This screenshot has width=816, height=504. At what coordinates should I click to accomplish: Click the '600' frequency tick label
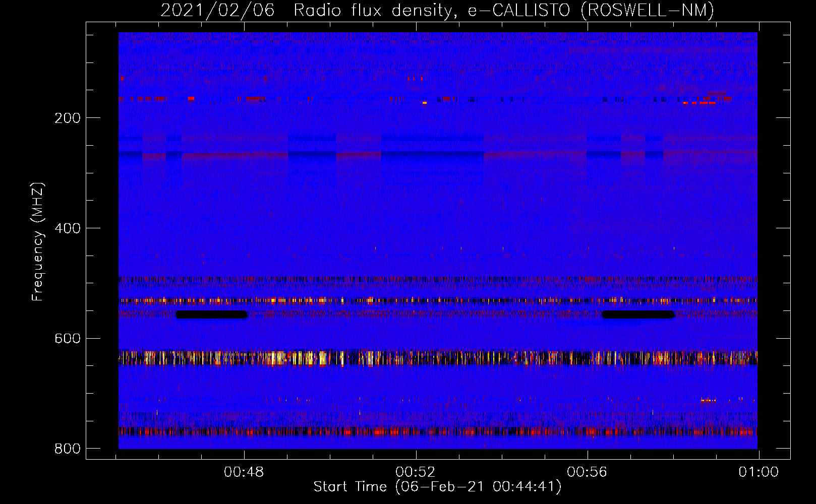(x=68, y=339)
